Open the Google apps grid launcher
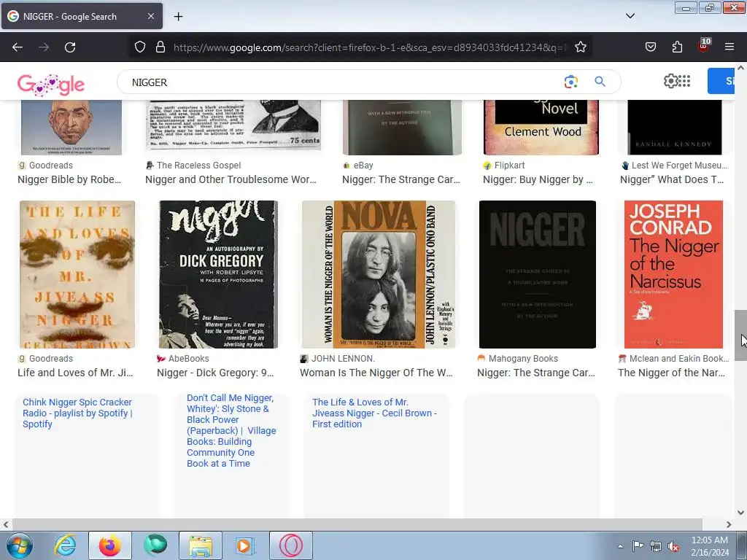Viewport: 747px width, 560px height. tap(684, 82)
